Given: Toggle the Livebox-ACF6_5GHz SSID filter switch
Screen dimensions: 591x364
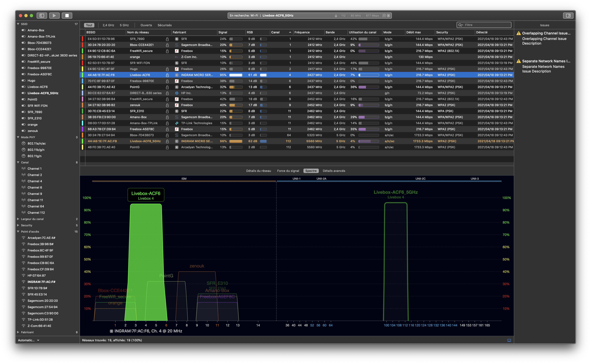Looking at the screenshot, I should tap(24, 93).
